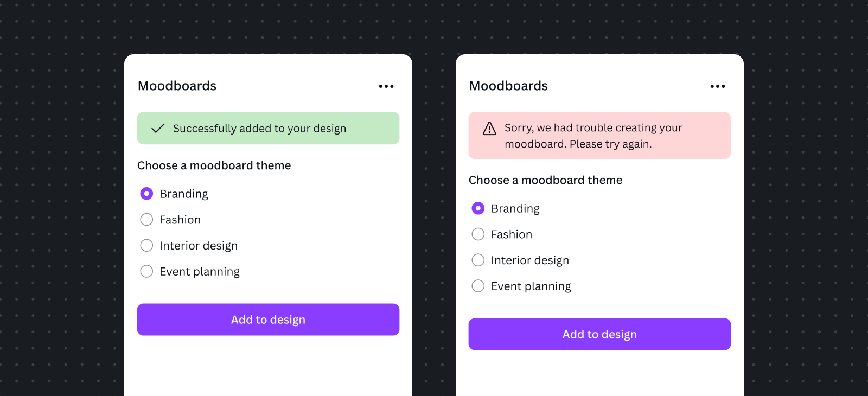Click the green 'Successfully added to your design' banner

(x=268, y=128)
